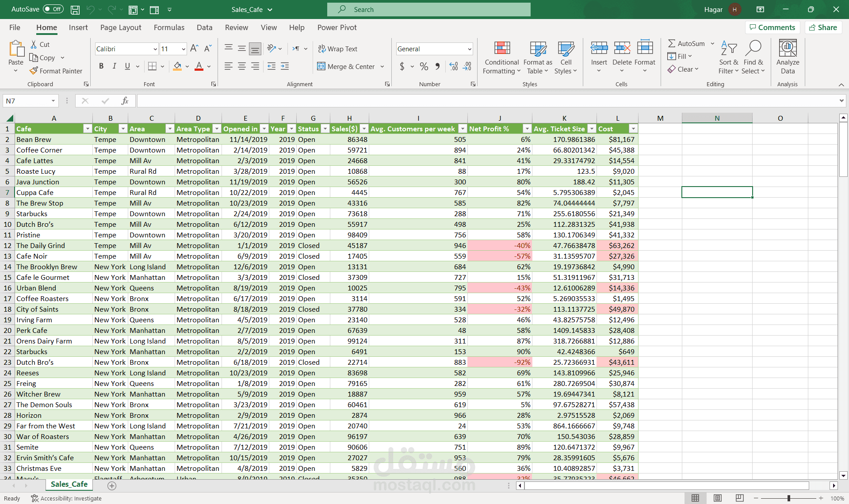The image size is (849, 504).
Task: Click the Conditional Formatting icon
Action: coord(501,49)
